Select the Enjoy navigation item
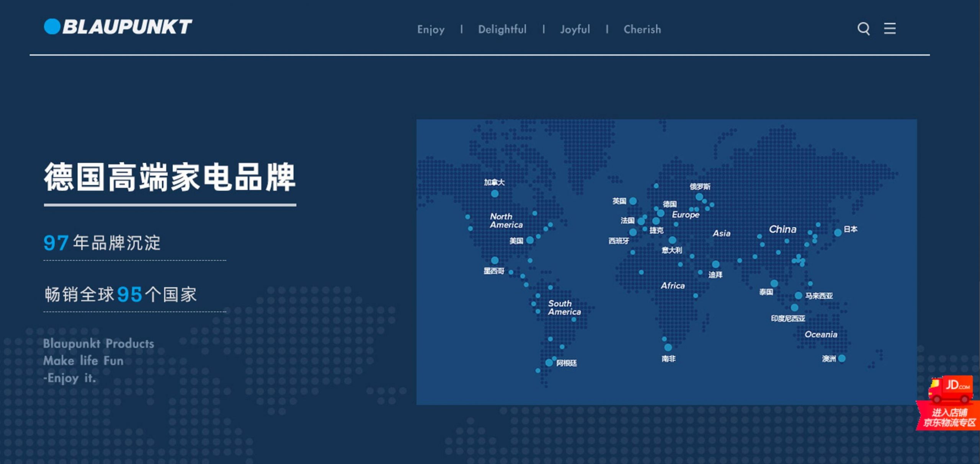Viewport: 980px width, 464px height. (431, 30)
